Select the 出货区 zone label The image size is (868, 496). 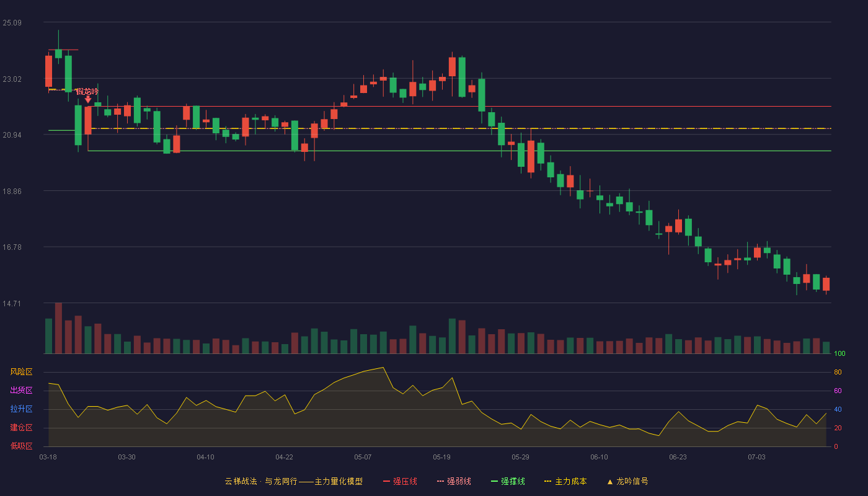pyautogui.click(x=21, y=391)
